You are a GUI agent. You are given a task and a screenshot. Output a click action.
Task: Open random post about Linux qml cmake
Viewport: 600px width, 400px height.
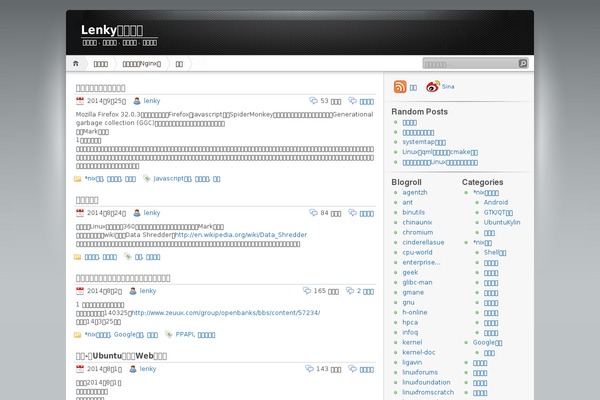tap(440, 152)
